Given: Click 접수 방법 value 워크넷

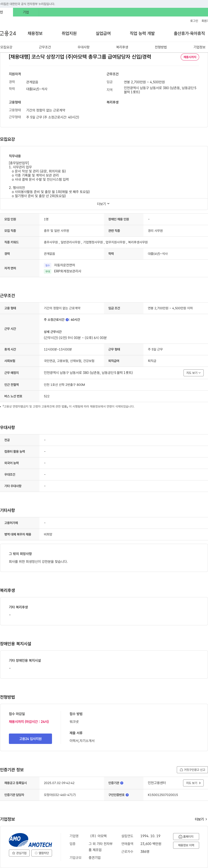Looking at the screenshot, I should click(x=74, y=721).
